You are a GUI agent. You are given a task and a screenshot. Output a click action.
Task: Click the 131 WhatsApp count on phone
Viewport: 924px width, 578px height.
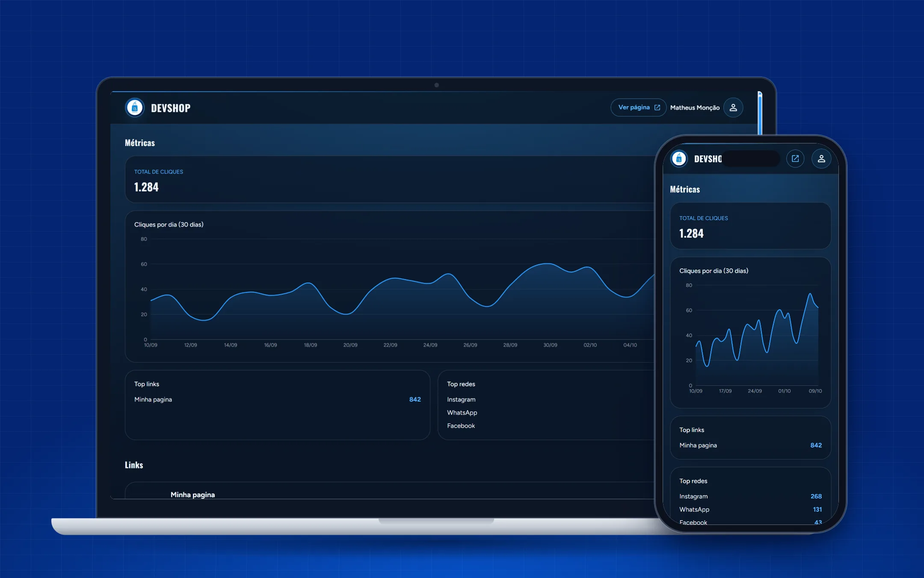click(817, 509)
